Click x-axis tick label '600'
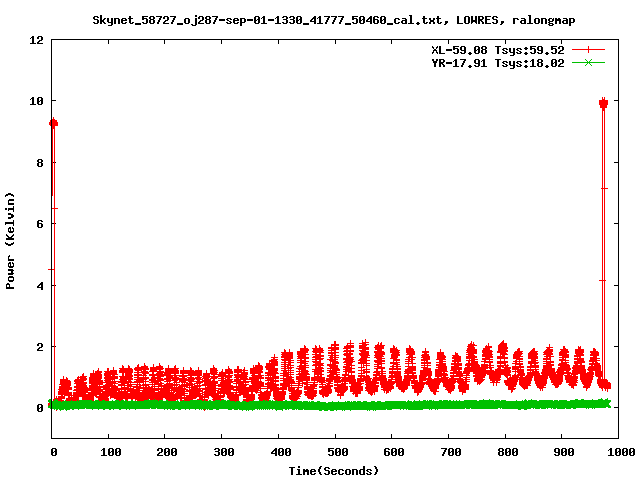Screen dimensions: 640x480 pos(394,452)
